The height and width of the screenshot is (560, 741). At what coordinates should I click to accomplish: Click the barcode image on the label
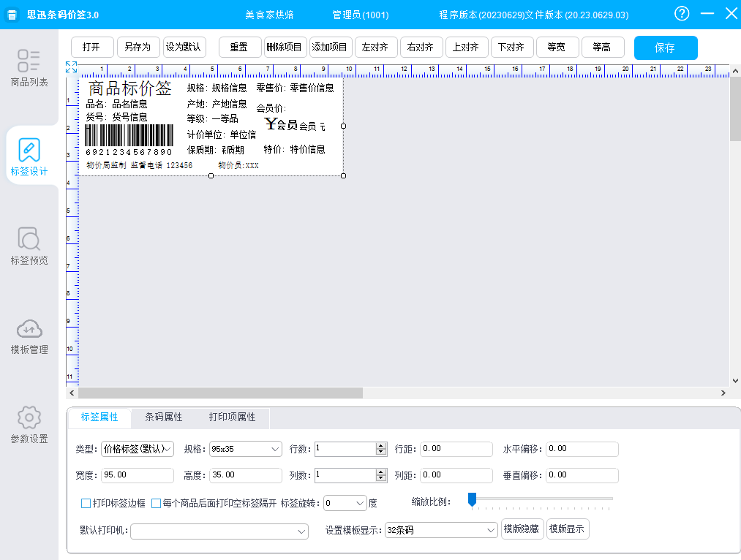(129, 135)
